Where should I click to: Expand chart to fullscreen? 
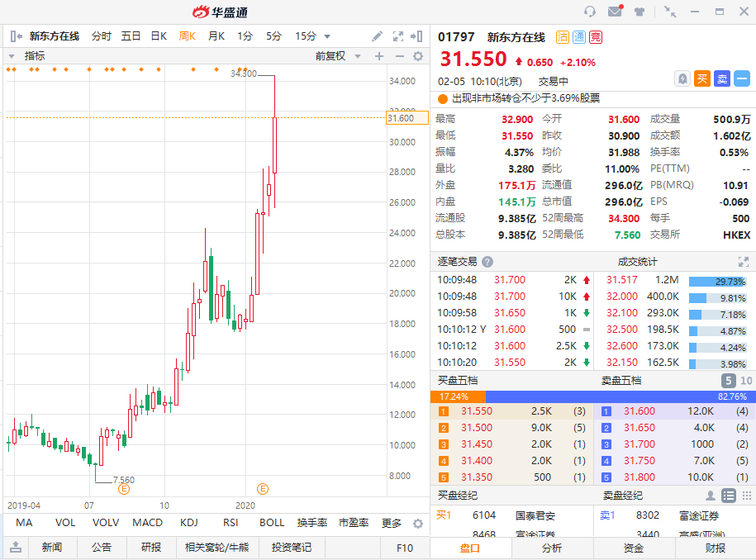coord(398,36)
